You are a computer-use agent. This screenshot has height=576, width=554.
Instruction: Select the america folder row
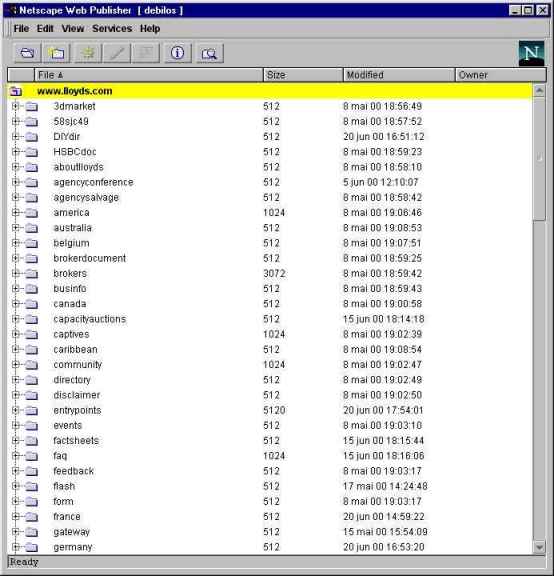(x=270, y=213)
